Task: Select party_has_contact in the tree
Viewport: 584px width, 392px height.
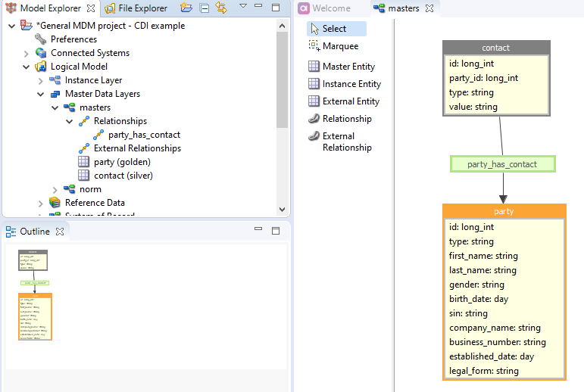Action: 143,135
